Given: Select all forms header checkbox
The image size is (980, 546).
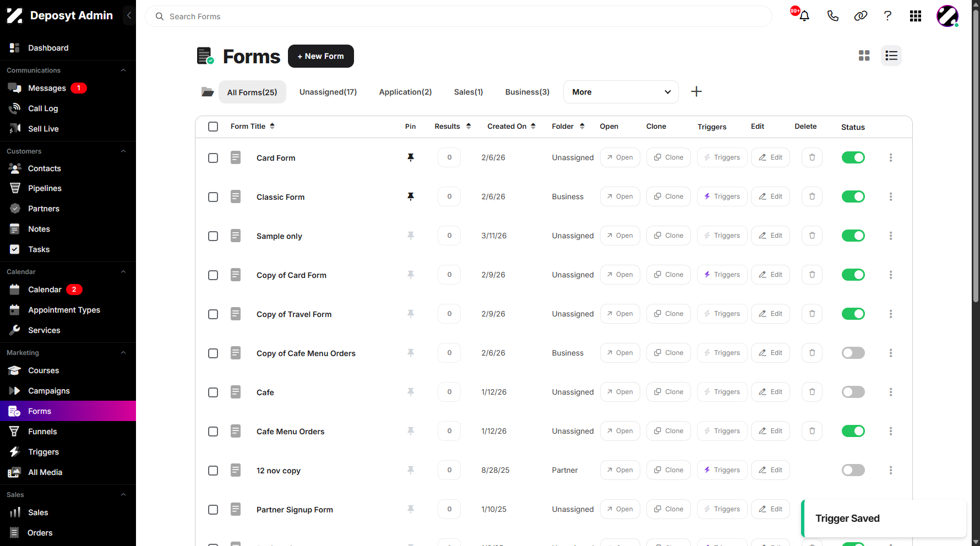Looking at the screenshot, I should [213, 127].
